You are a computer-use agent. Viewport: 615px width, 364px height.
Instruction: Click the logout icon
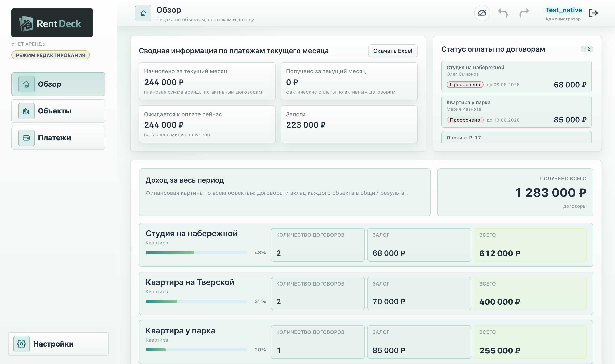point(593,13)
